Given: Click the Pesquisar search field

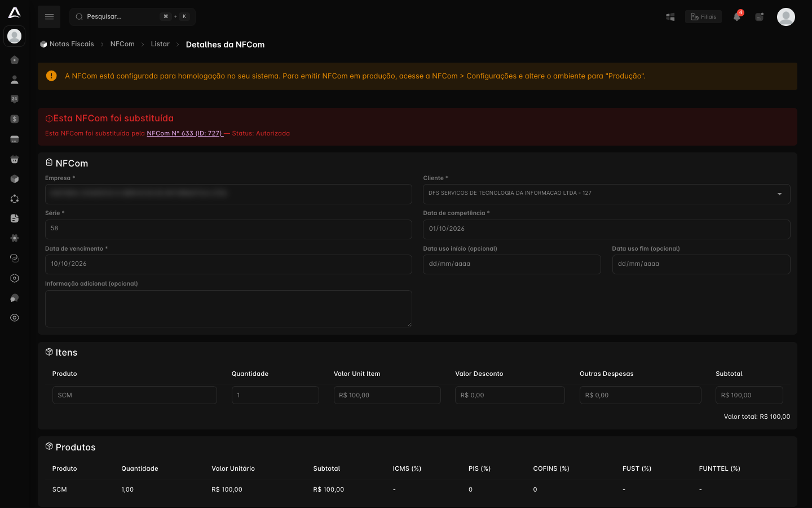Looking at the screenshot, I should click(133, 17).
